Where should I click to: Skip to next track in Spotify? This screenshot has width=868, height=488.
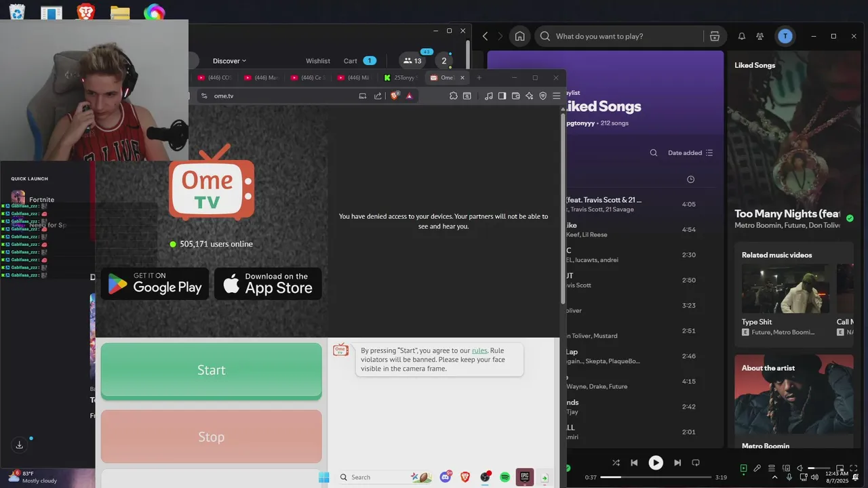(677, 463)
